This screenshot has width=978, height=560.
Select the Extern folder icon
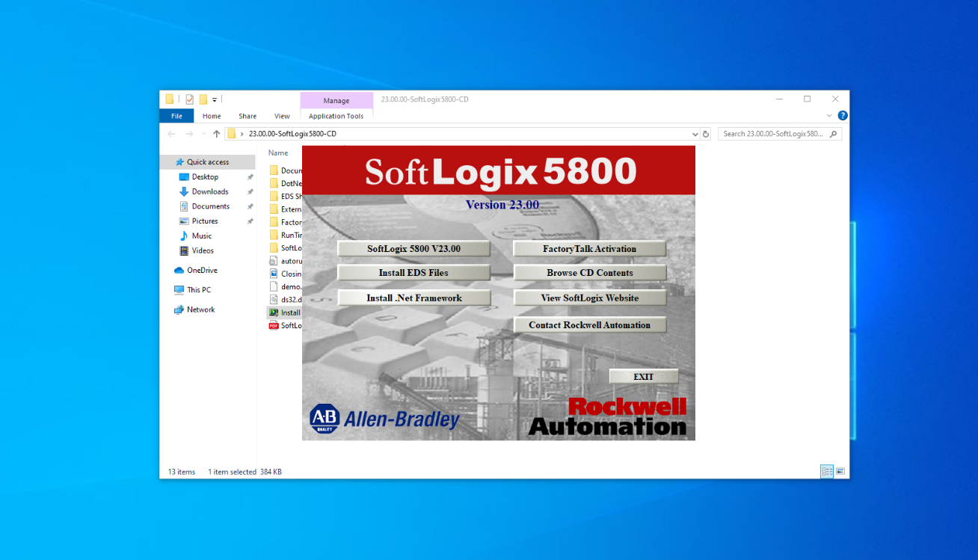click(x=274, y=209)
